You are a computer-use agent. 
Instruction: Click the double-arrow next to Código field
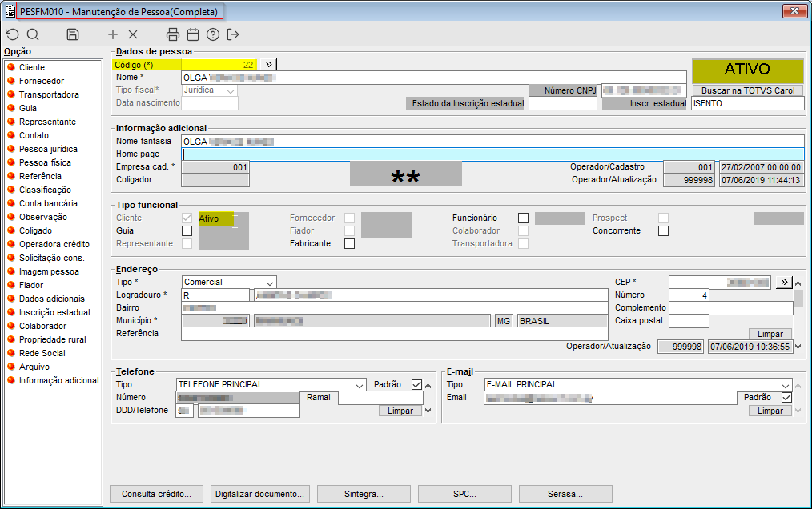coord(268,64)
